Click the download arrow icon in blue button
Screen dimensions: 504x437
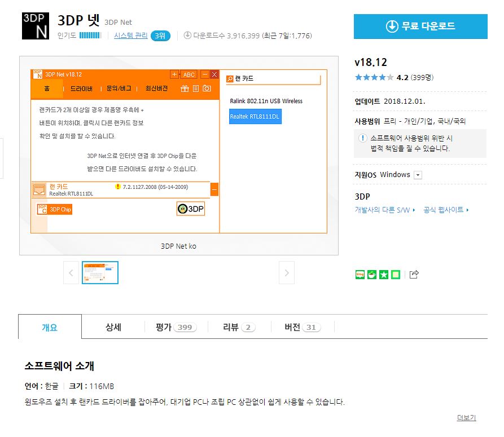tap(392, 26)
